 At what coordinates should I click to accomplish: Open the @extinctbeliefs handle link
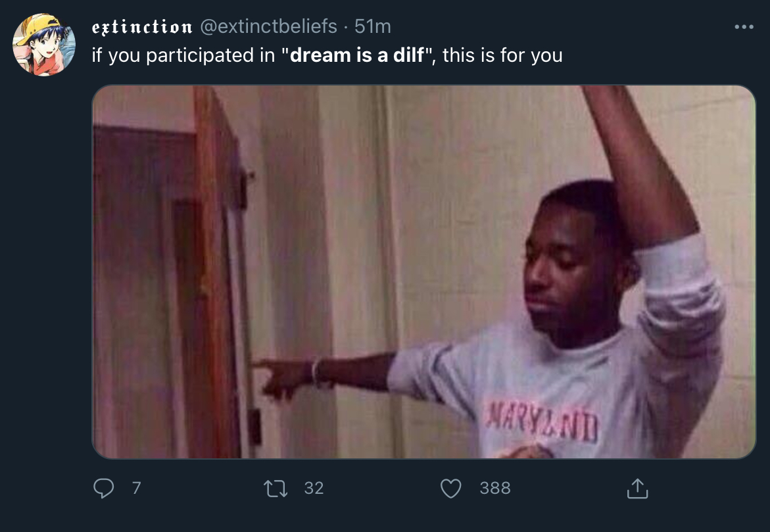[x=269, y=26]
